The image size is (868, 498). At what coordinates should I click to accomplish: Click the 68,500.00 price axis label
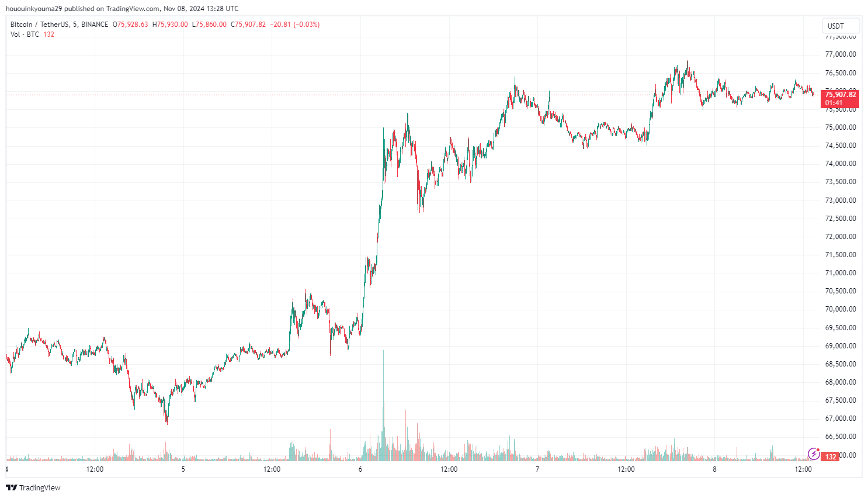coord(841,364)
